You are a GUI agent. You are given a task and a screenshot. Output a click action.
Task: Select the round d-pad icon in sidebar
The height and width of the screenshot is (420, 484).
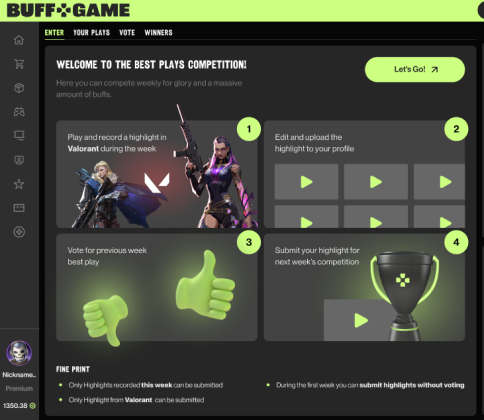[x=19, y=232]
